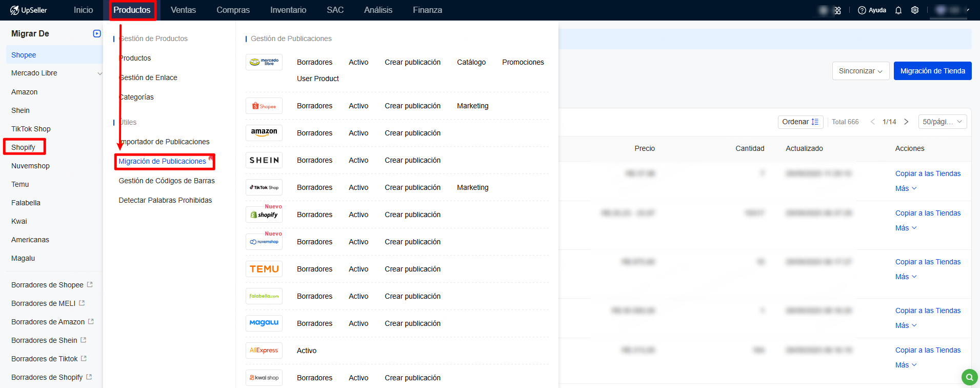Click the Migración de Tienda button
This screenshot has height=388, width=980.
tap(932, 71)
